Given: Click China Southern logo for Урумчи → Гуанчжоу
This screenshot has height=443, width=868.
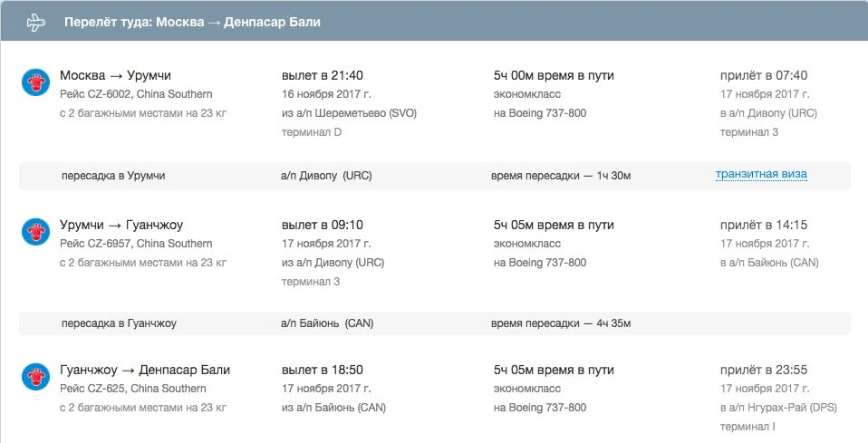Looking at the screenshot, I should pyautogui.click(x=35, y=232).
